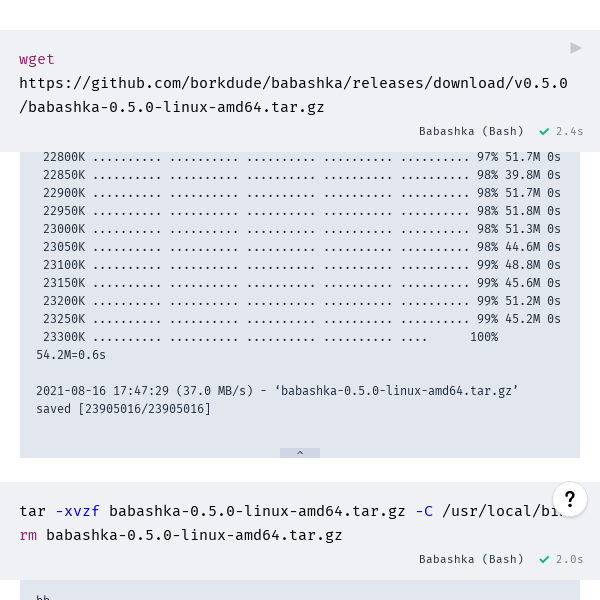The image size is (600, 600).
Task: Select the 2.4s execution time indicator
Action: coord(569,131)
